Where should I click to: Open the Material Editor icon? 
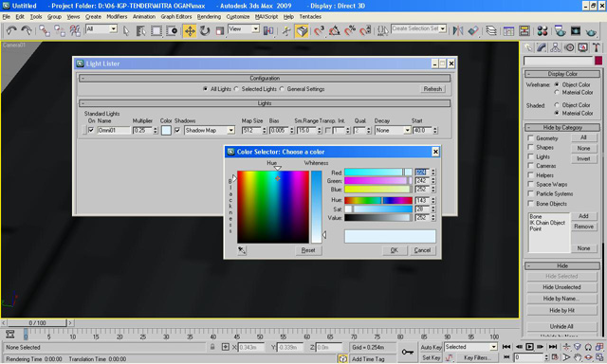click(543, 30)
